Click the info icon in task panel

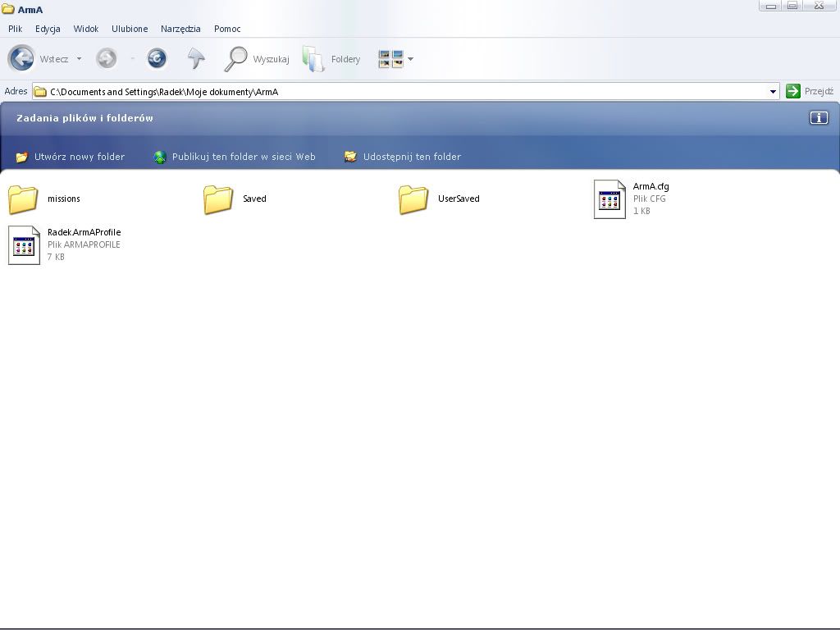(819, 118)
